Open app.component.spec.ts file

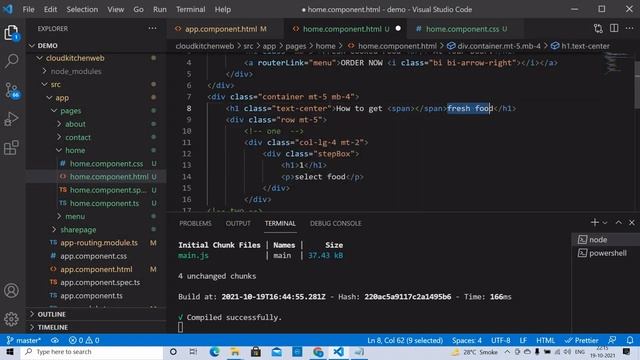click(96, 282)
